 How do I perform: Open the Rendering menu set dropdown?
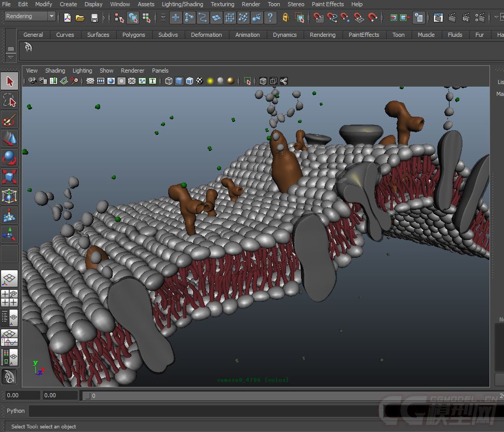point(30,16)
